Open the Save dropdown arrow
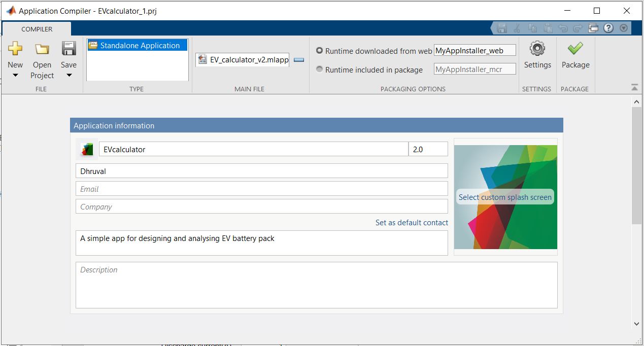This screenshot has width=644, height=346. (x=69, y=76)
